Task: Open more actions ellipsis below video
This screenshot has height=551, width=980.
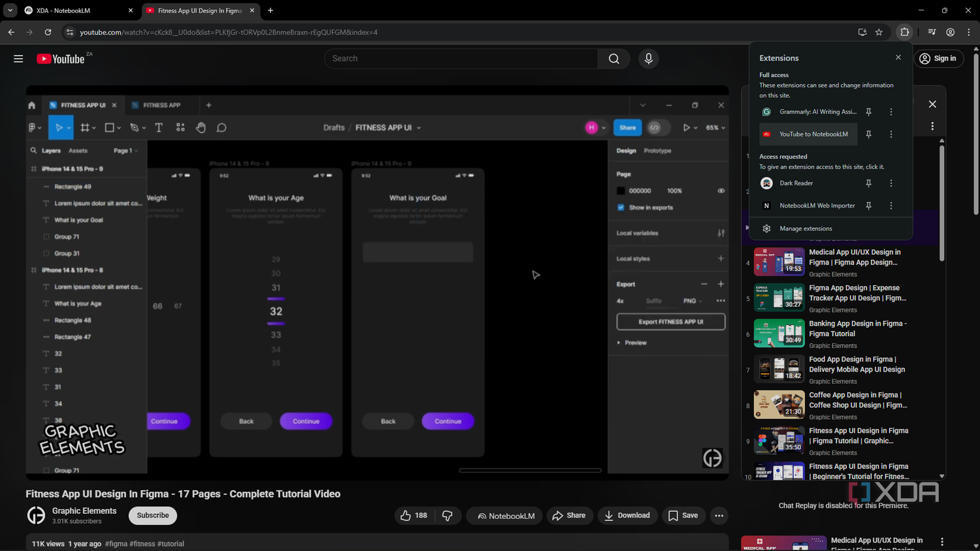Action: click(719, 516)
